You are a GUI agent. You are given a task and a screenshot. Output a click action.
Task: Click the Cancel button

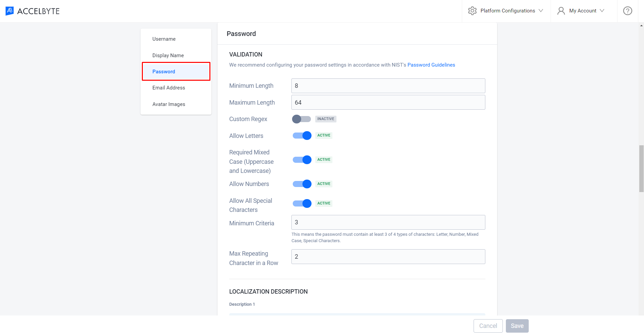(488, 326)
